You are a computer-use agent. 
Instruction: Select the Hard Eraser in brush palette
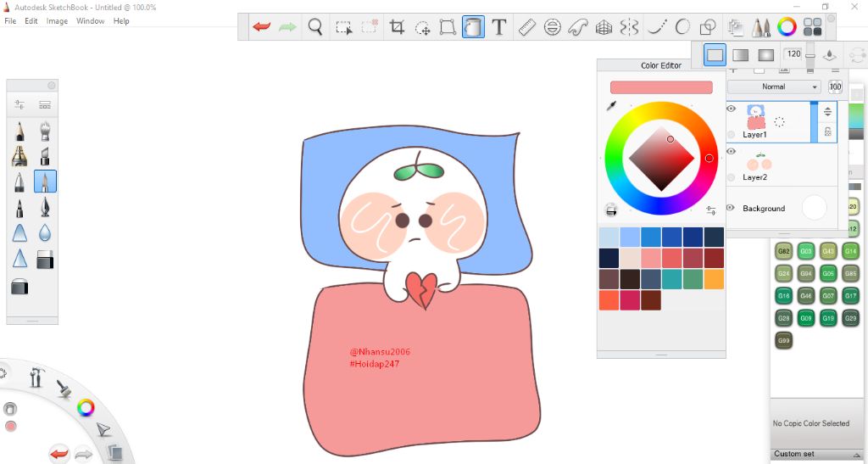(45, 259)
